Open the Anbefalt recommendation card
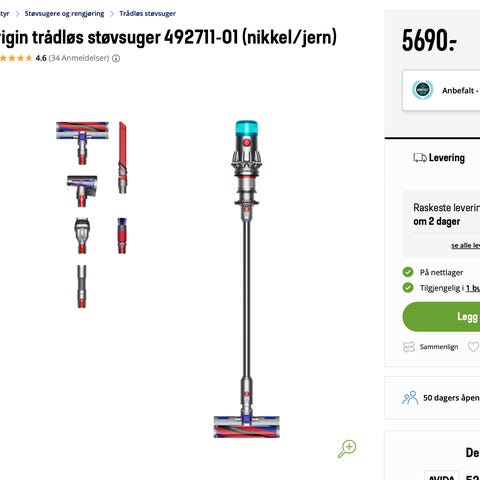480x480 pixels. click(441, 90)
